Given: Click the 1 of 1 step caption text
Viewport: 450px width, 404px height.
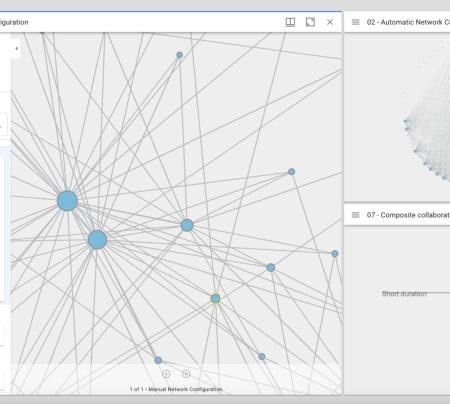Looking at the screenshot, I should pyautogui.click(x=176, y=389).
